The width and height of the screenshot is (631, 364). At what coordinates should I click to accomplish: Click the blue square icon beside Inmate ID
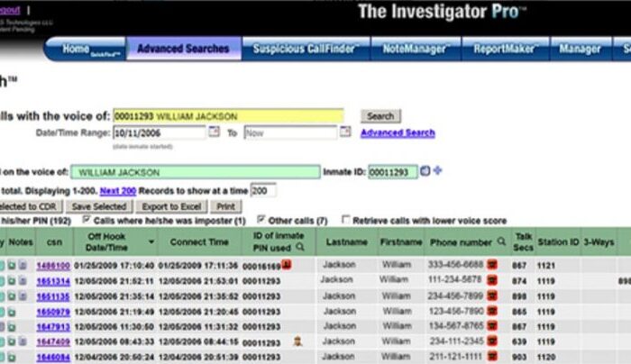point(425,171)
